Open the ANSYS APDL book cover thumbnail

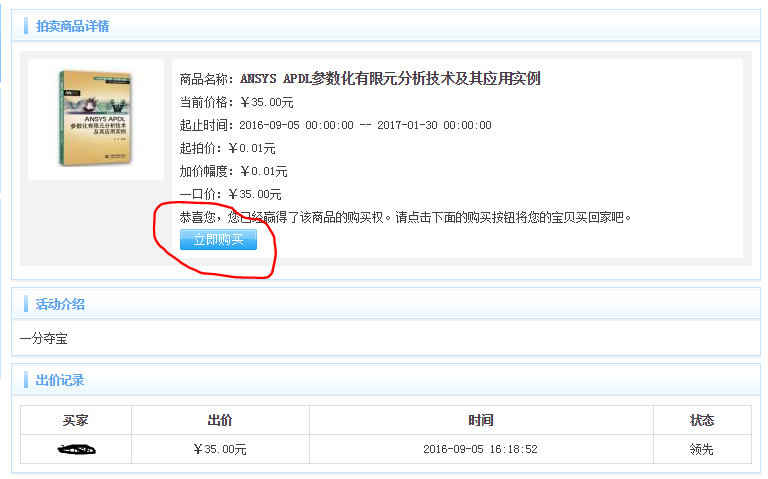click(x=96, y=119)
